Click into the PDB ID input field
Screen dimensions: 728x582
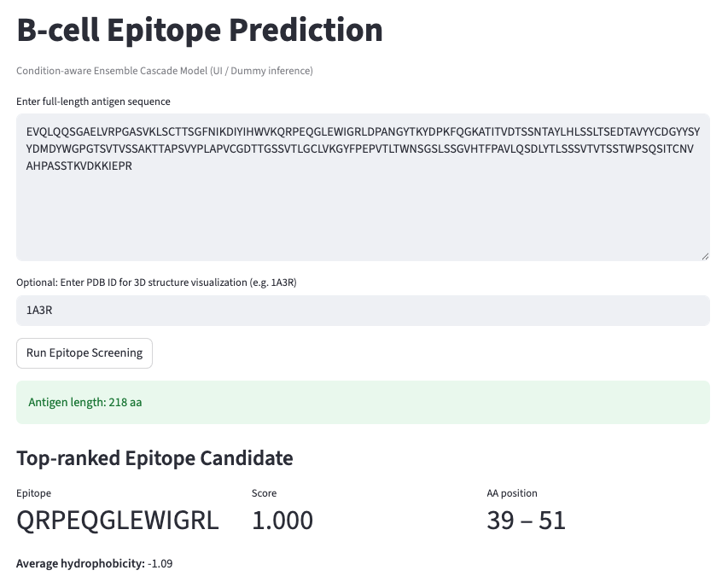point(363,311)
